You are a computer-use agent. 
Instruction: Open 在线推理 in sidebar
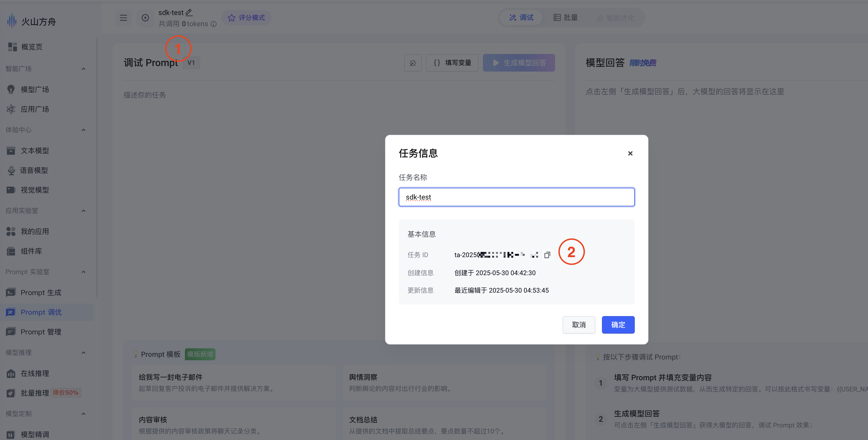tap(46, 373)
